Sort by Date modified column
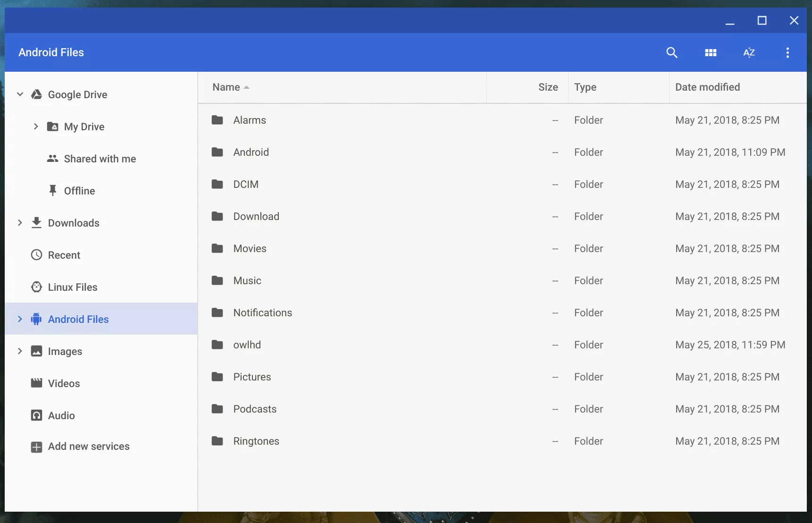Viewport: 812px width, 523px height. pyautogui.click(x=707, y=87)
